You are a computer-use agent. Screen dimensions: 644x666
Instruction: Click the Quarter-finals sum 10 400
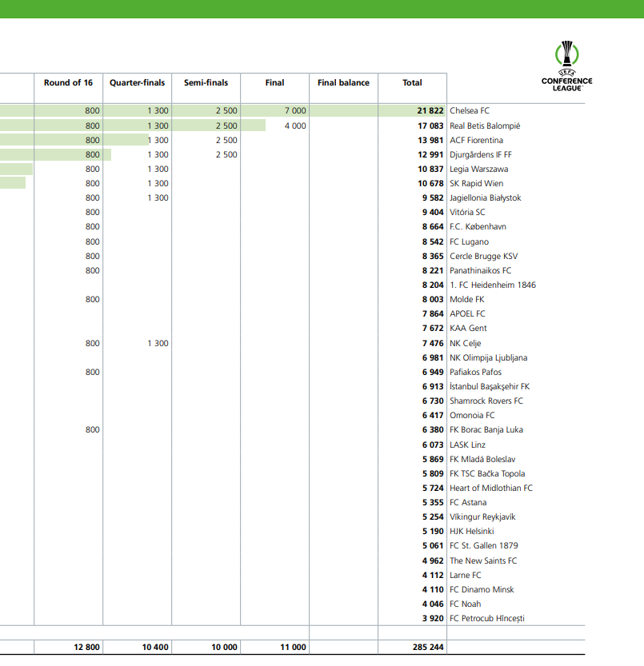click(155, 648)
